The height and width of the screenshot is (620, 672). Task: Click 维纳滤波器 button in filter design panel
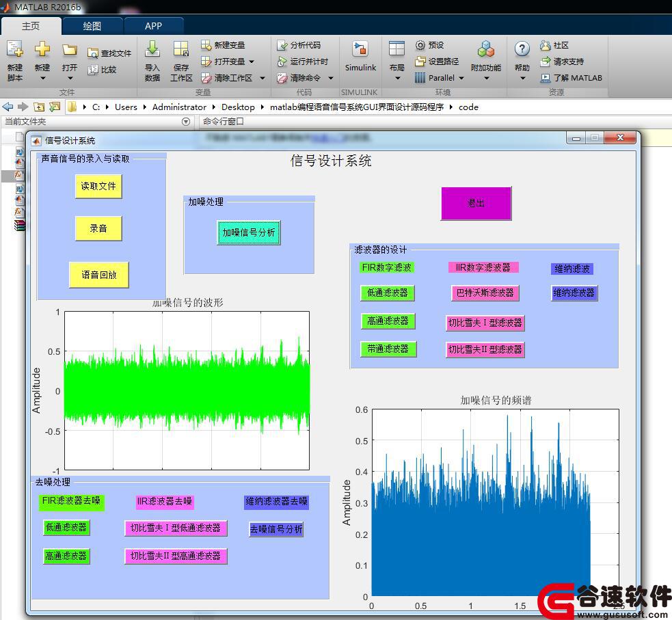[x=574, y=293]
